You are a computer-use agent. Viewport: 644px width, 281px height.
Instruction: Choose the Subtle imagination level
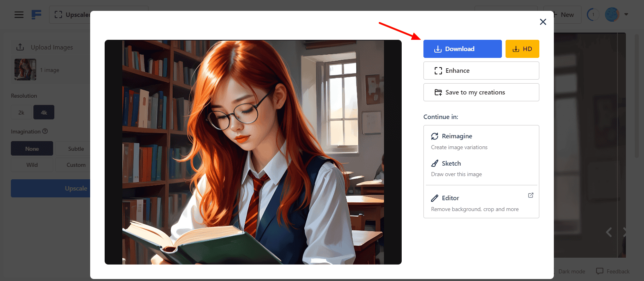(x=76, y=149)
